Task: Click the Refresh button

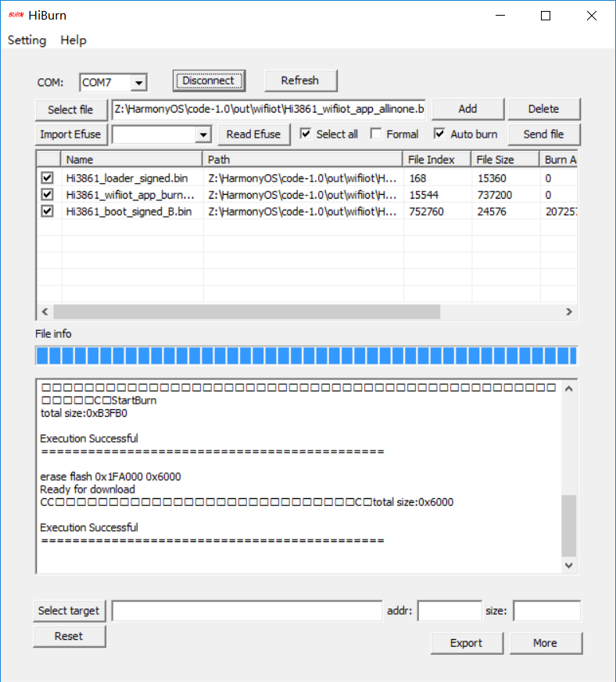Action: (x=300, y=81)
